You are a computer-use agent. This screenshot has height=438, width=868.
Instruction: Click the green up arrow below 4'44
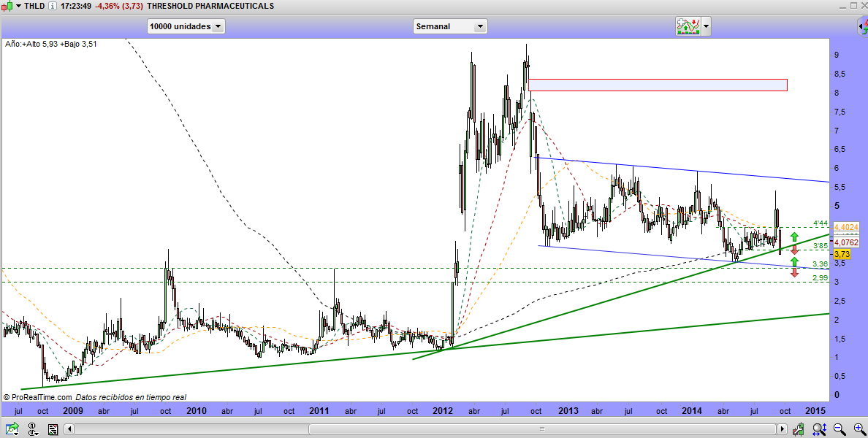pyautogui.click(x=794, y=237)
